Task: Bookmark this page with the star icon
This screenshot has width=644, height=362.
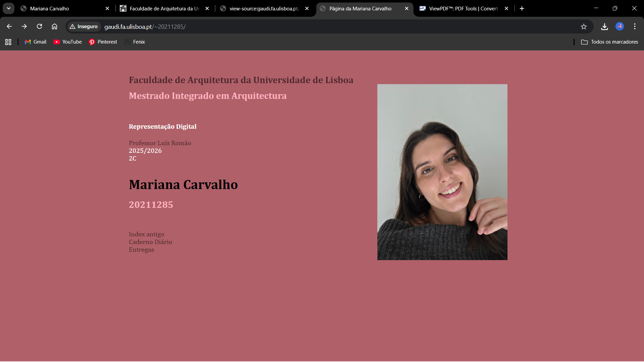Action: tap(584, 26)
